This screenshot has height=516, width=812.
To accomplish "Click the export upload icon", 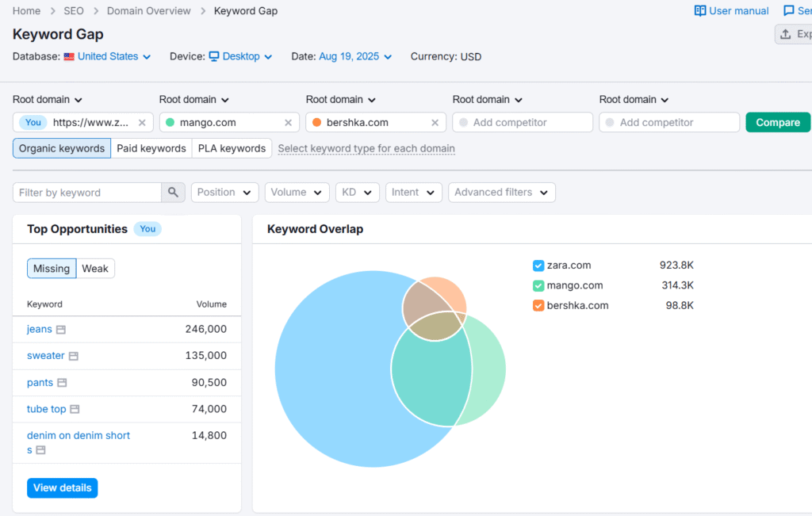I will click(x=786, y=34).
